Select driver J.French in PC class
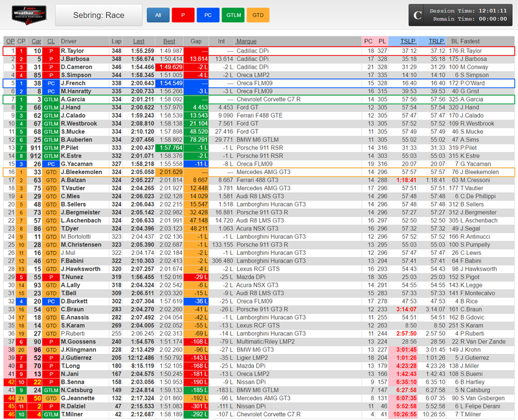This screenshot has height=420, width=518. tap(73, 83)
